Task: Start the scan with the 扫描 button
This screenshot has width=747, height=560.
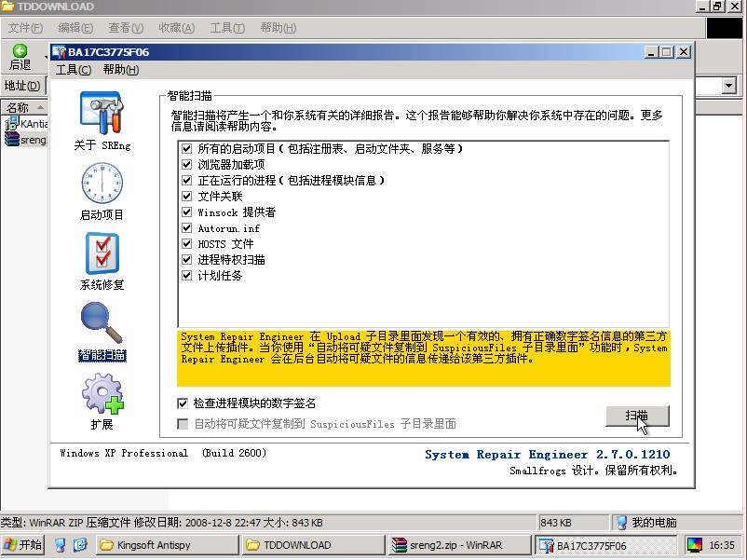Action: 637,417
